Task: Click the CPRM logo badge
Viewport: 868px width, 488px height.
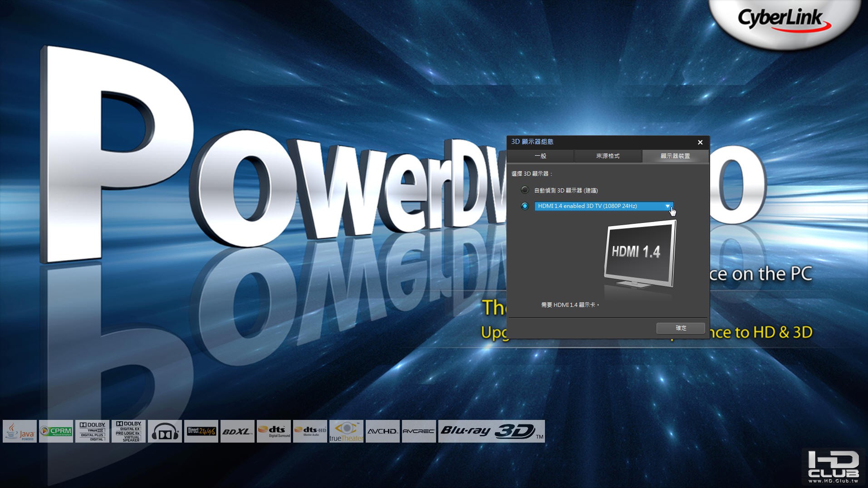Action: 56,431
